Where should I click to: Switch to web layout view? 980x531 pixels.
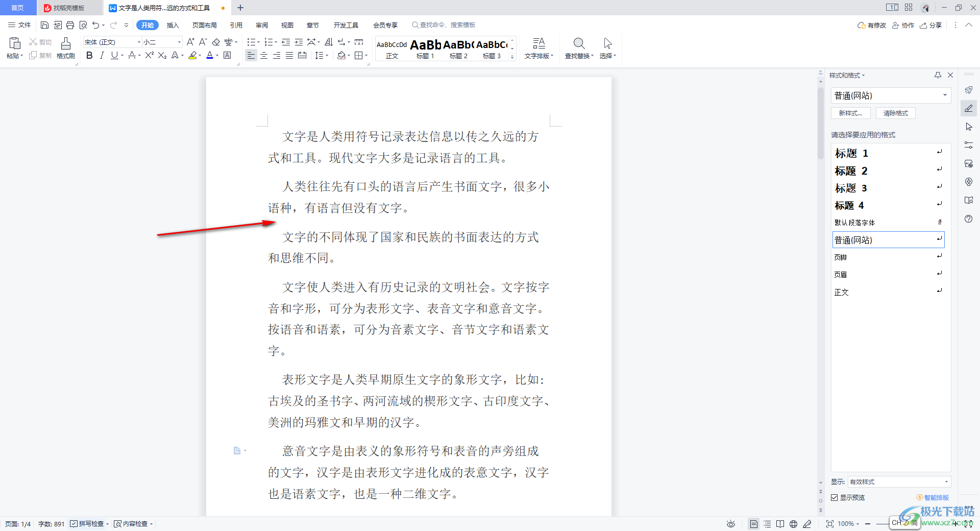click(793, 524)
